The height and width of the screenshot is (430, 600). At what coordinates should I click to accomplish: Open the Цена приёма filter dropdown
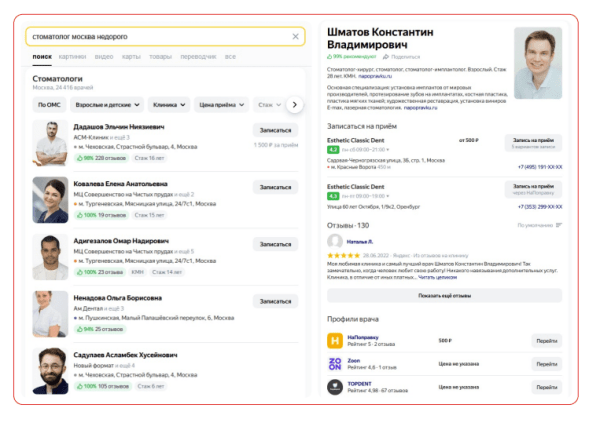coord(221,104)
